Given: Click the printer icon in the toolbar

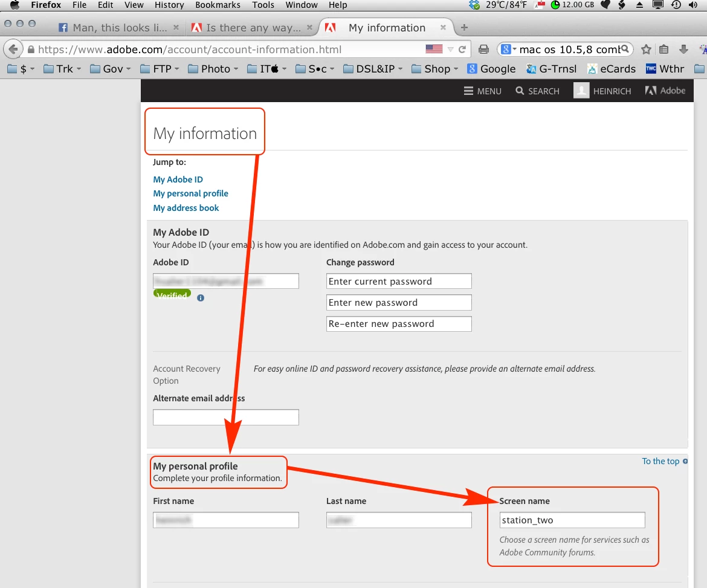Looking at the screenshot, I should click(x=483, y=49).
